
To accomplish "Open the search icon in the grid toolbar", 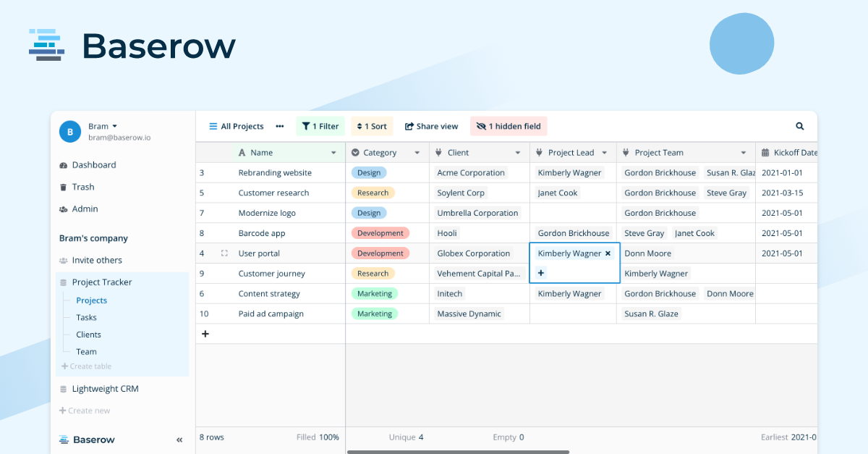I will tap(799, 125).
